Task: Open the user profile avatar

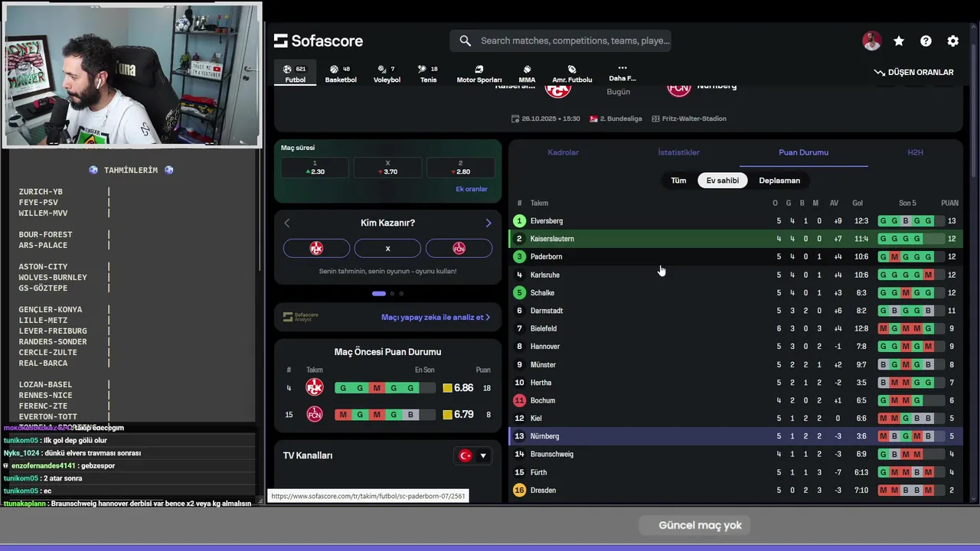Action: point(871,41)
